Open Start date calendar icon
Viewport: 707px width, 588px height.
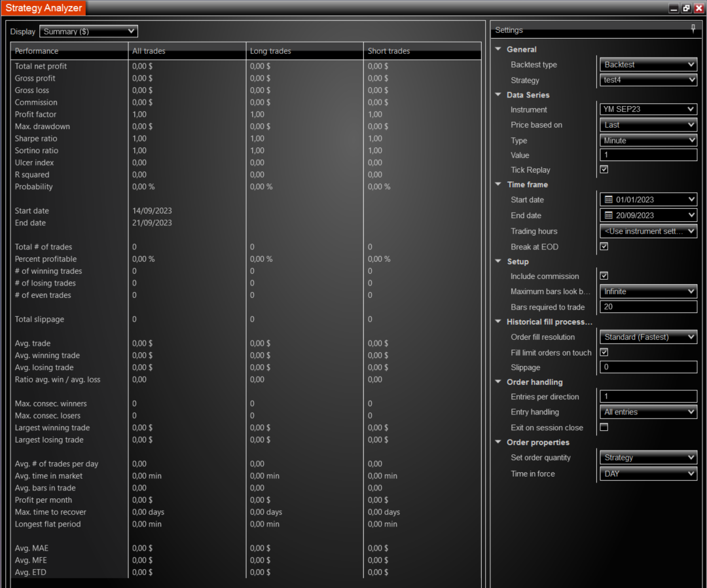click(x=609, y=199)
